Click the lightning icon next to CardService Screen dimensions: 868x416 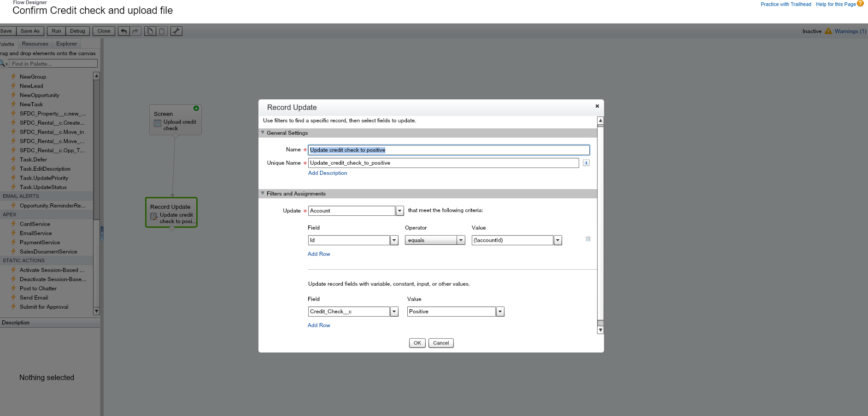coord(13,224)
